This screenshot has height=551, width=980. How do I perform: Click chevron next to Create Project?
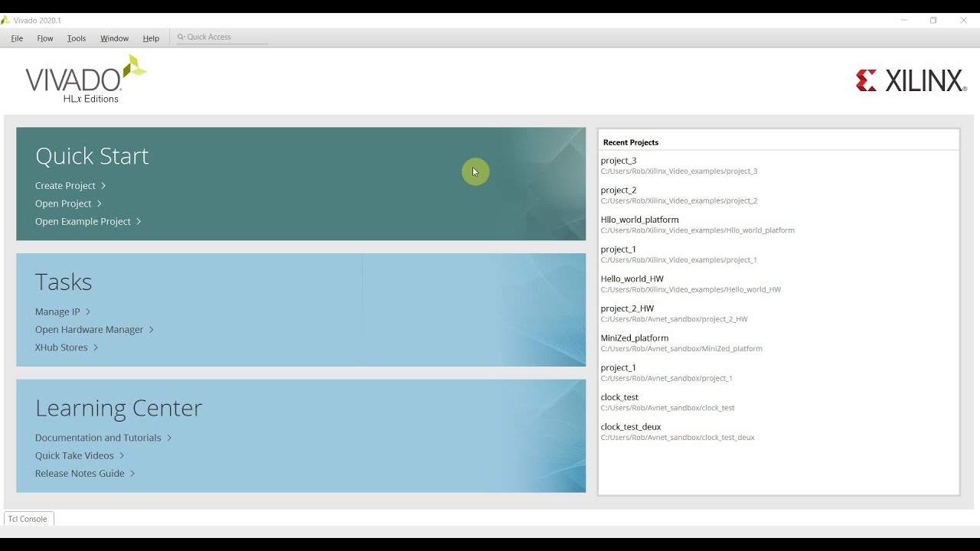coord(103,186)
